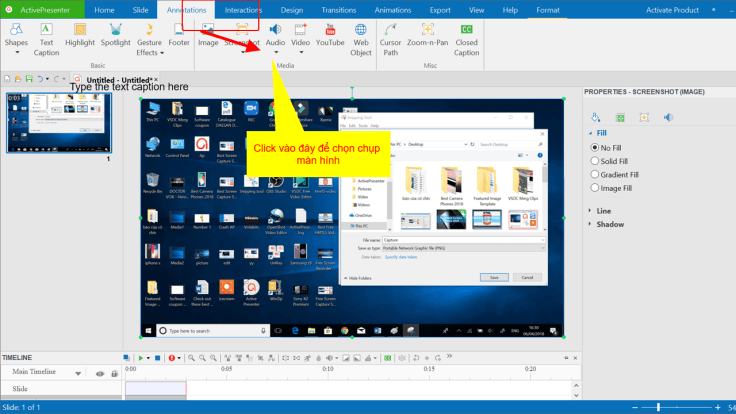Select slide 1 thumbnail

tap(59, 123)
